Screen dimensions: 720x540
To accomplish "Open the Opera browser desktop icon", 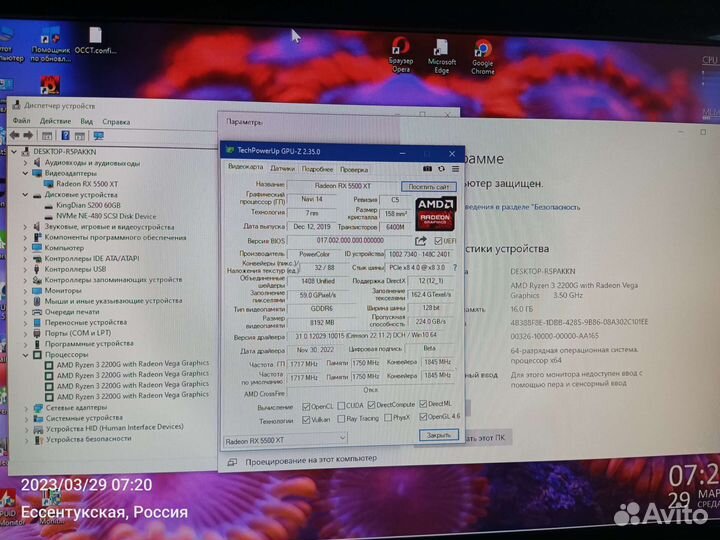I will tap(401, 55).
